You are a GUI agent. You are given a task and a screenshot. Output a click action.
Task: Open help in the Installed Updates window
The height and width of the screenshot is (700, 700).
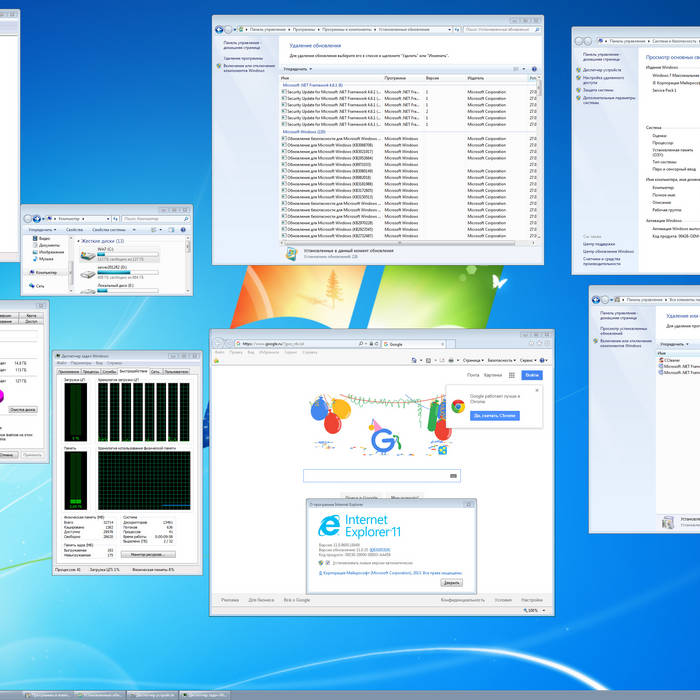coord(534,69)
